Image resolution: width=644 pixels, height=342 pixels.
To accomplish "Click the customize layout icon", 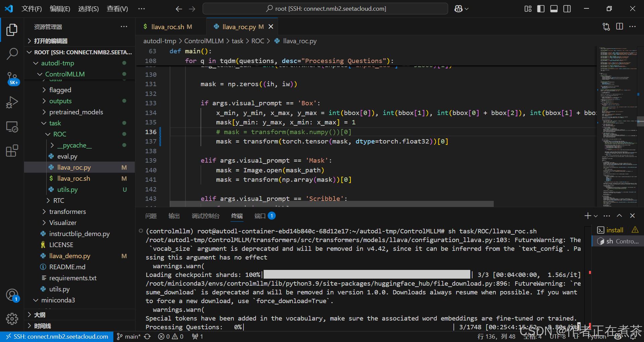I will pyautogui.click(x=528, y=9).
